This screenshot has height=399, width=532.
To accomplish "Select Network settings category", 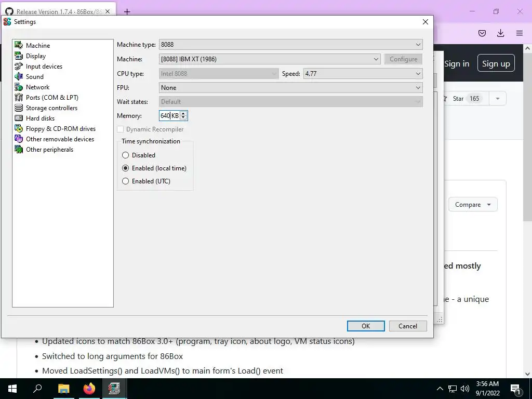I will click(x=37, y=87).
